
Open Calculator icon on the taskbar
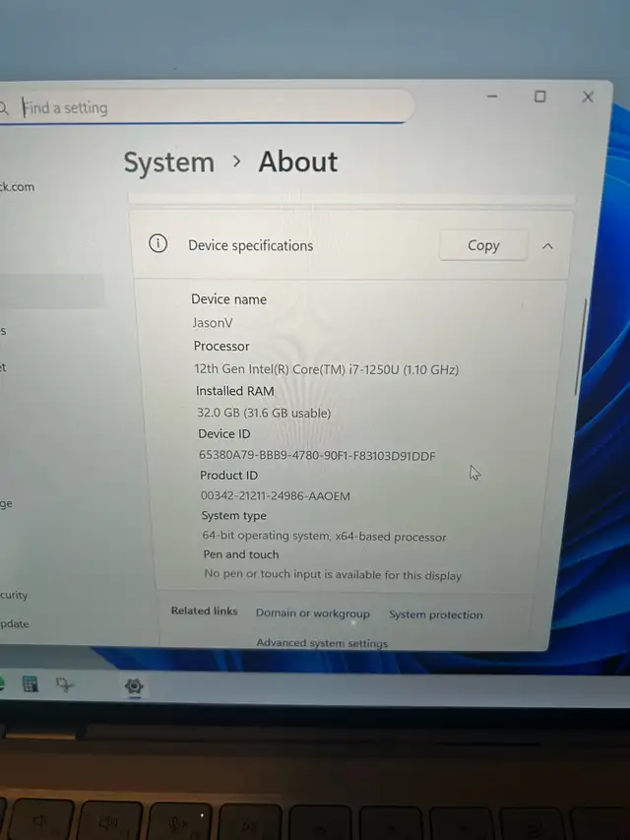click(x=30, y=683)
